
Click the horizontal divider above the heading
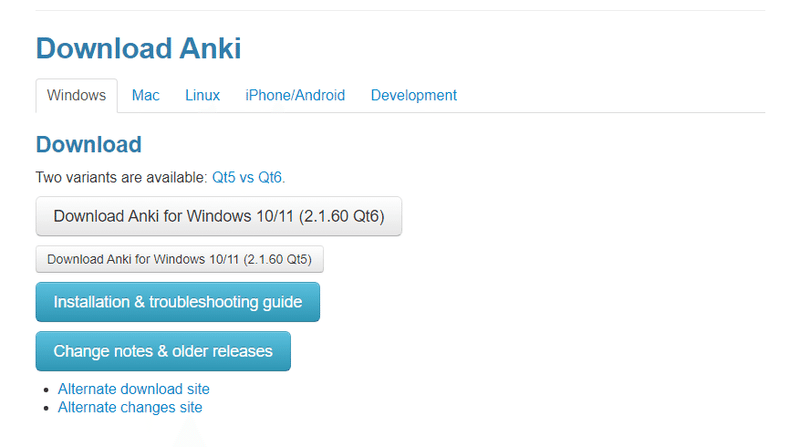(x=400, y=10)
